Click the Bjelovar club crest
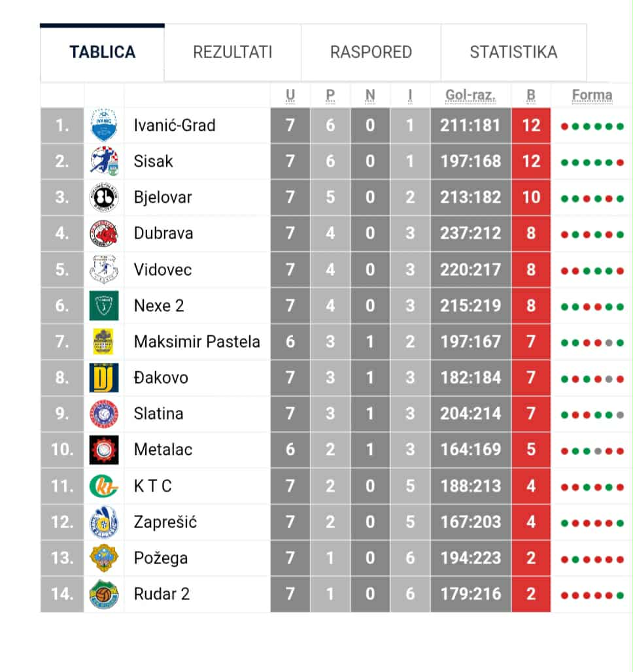 104,197
